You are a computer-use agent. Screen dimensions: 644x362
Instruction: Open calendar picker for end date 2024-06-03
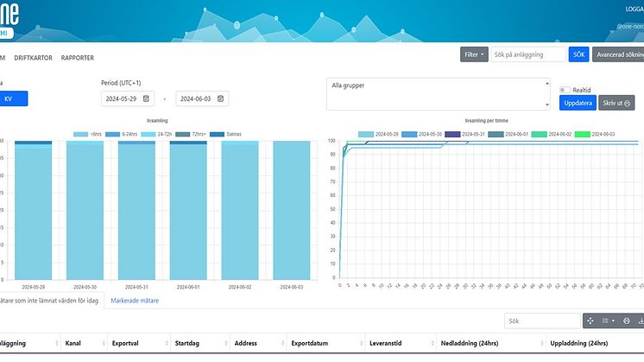coord(221,98)
